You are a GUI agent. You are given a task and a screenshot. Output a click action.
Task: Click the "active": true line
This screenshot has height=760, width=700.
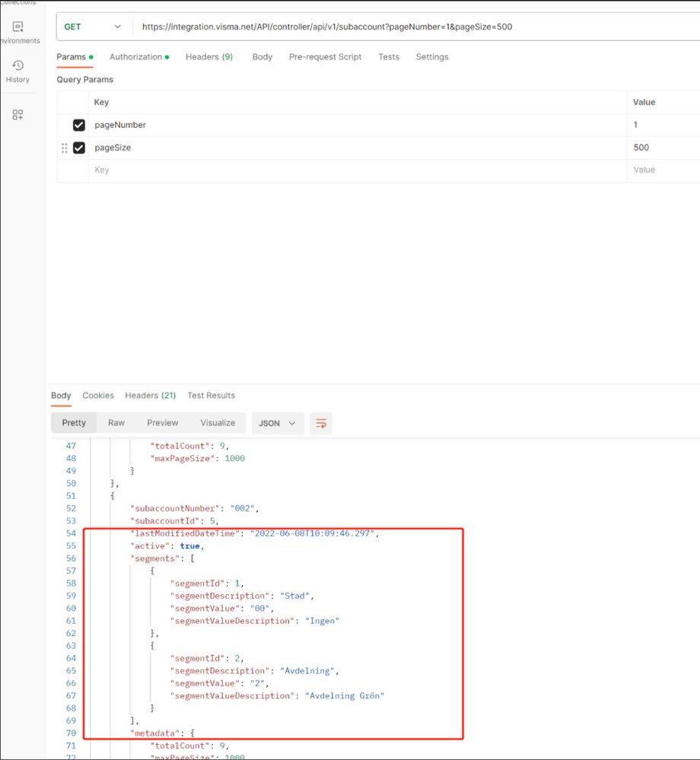coord(167,546)
